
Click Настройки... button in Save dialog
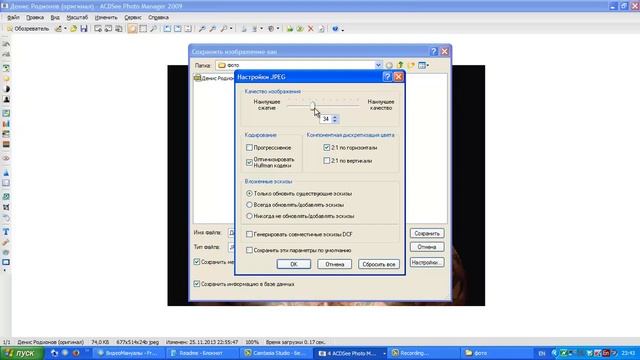tap(427, 262)
